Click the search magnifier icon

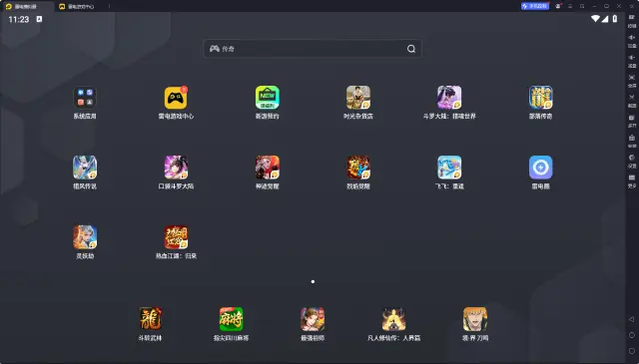pos(411,49)
